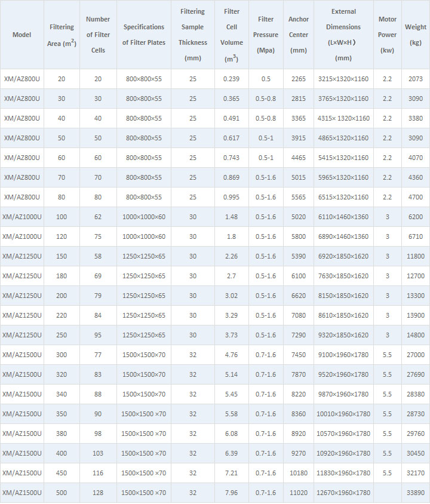Click the Weight column header
Screen dimensions: 430x504
tap(416, 35)
